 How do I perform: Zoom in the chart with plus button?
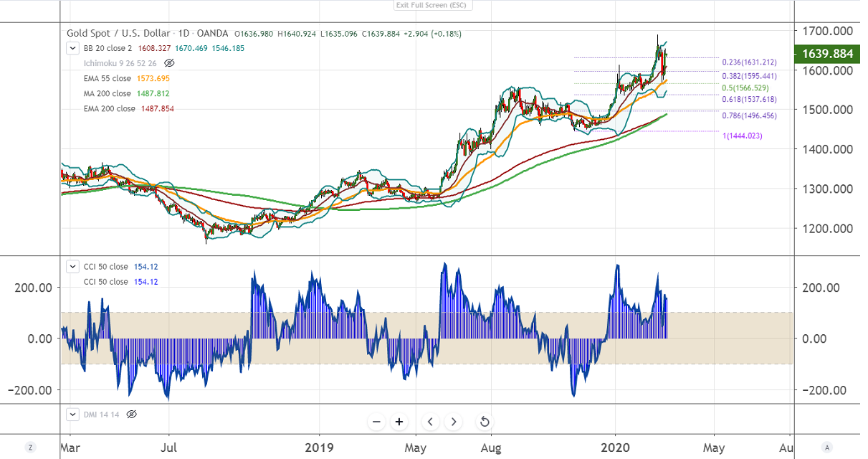point(399,422)
